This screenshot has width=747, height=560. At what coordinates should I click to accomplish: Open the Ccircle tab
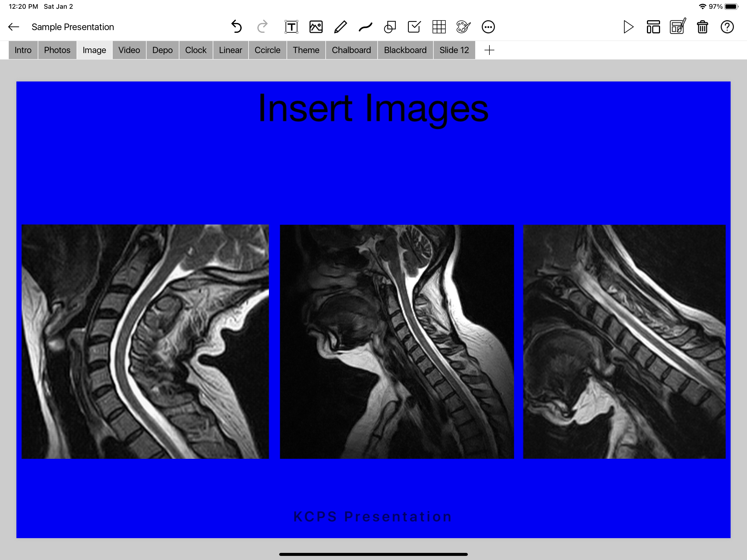click(x=267, y=50)
